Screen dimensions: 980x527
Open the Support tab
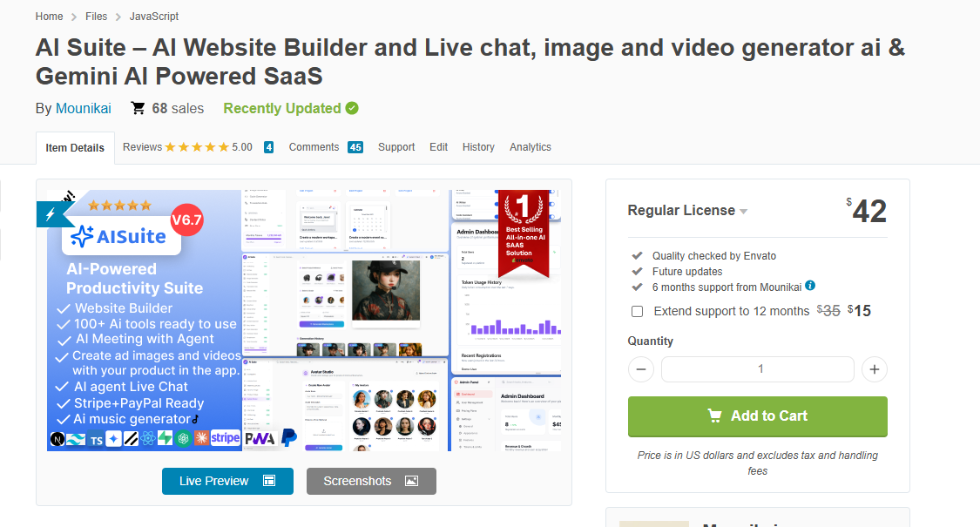tap(396, 147)
